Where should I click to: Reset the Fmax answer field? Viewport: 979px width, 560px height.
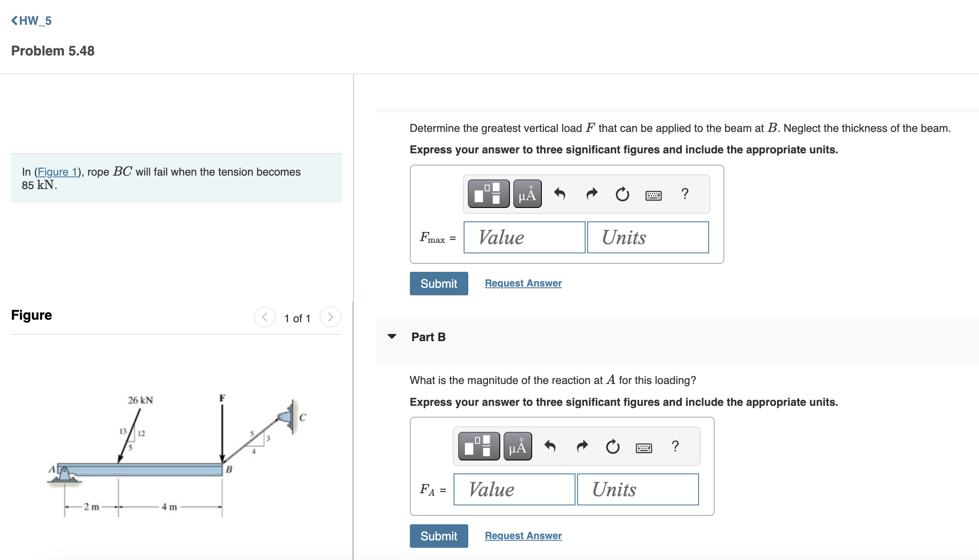(622, 194)
